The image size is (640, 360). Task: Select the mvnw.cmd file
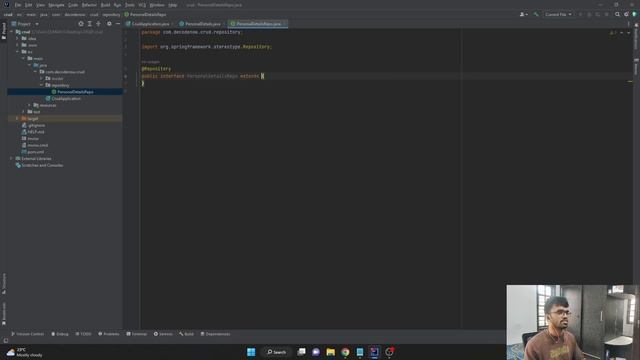pyautogui.click(x=35, y=145)
